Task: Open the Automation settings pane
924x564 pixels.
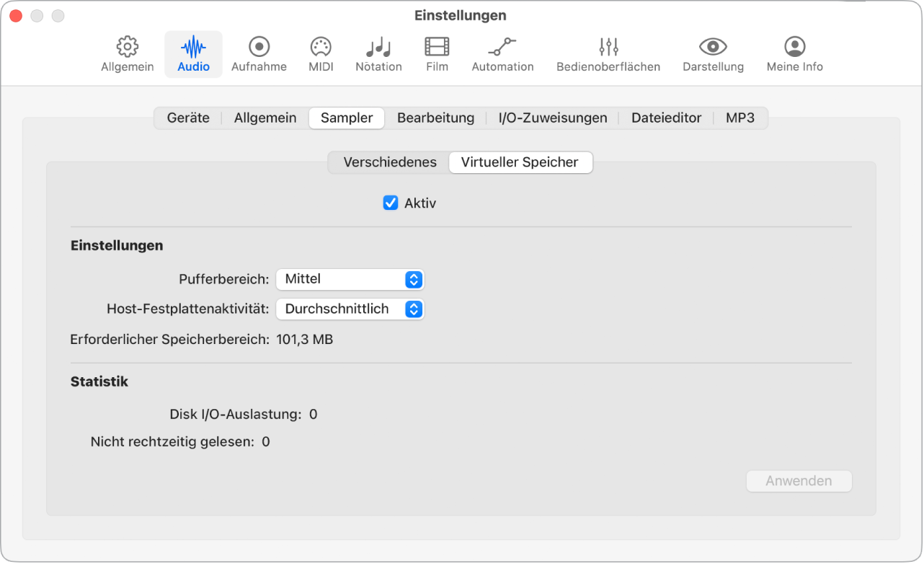Action: (502, 54)
